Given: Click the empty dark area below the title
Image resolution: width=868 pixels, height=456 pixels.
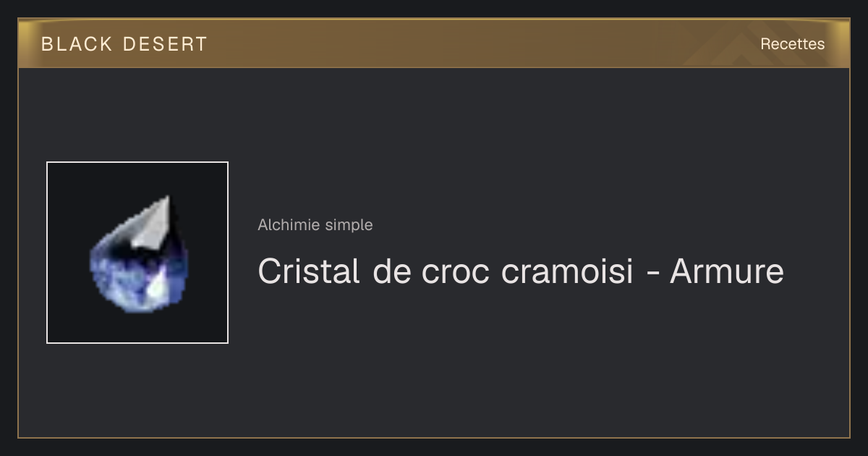Looking at the screenshot, I should (521, 362).
